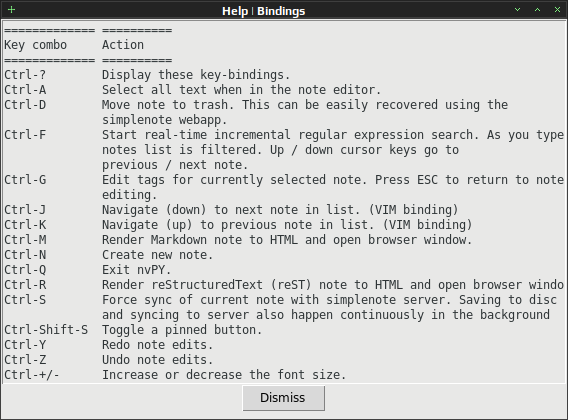Click 'Select all text when in the note editor.'

(x=241, y=90)
